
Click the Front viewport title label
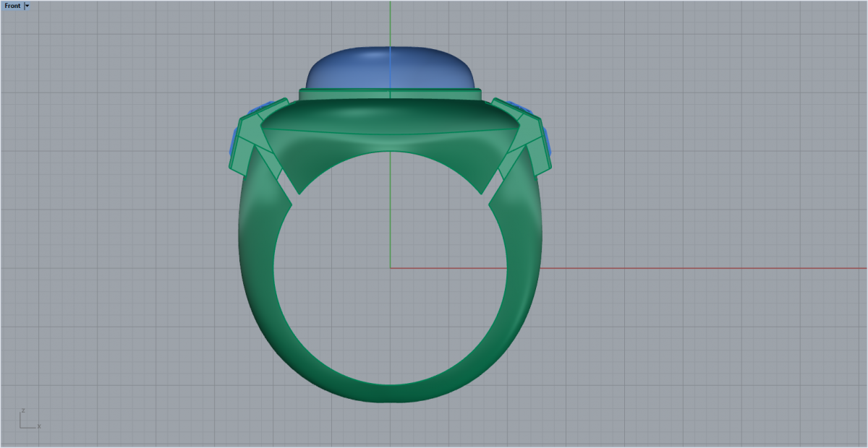12,6
